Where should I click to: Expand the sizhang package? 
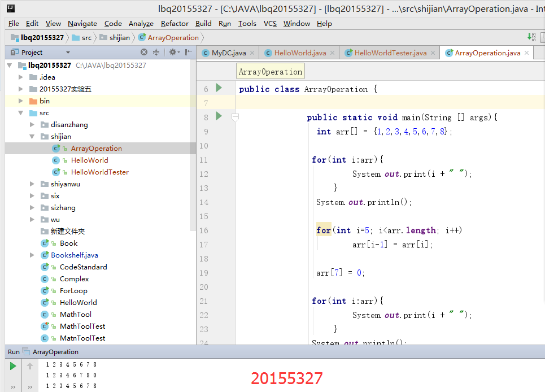tap(32, 207)
